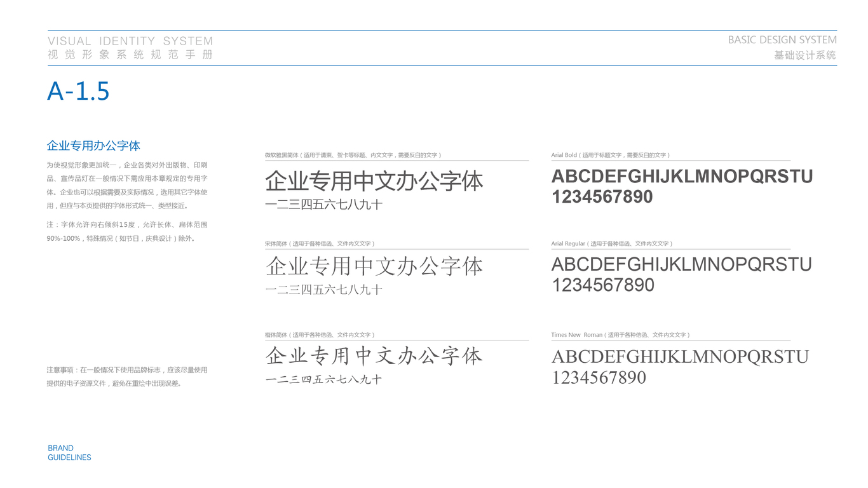This screenshot has width=868, height=488.
Task: Click the Arial Bold alphabet sample
Action: coord(682,176)
